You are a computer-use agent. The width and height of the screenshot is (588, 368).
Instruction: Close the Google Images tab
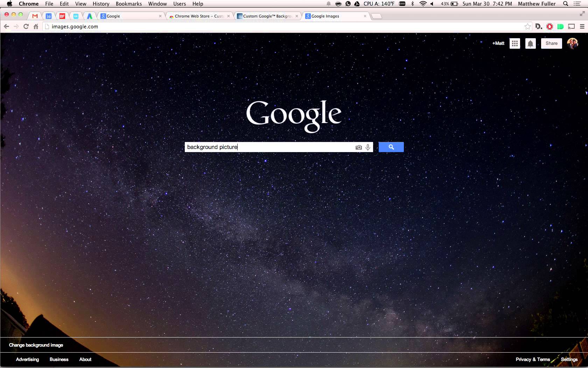pos(365,16)
